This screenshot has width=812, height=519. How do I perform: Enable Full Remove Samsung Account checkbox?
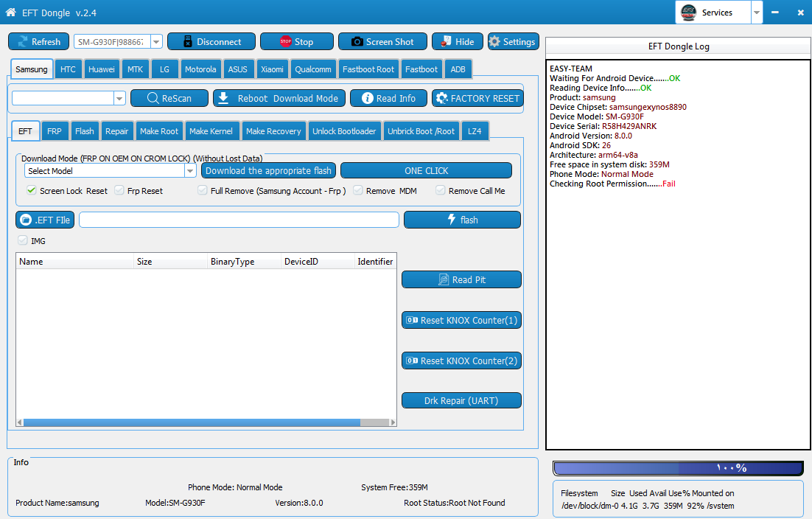click(x=203, y=190)
